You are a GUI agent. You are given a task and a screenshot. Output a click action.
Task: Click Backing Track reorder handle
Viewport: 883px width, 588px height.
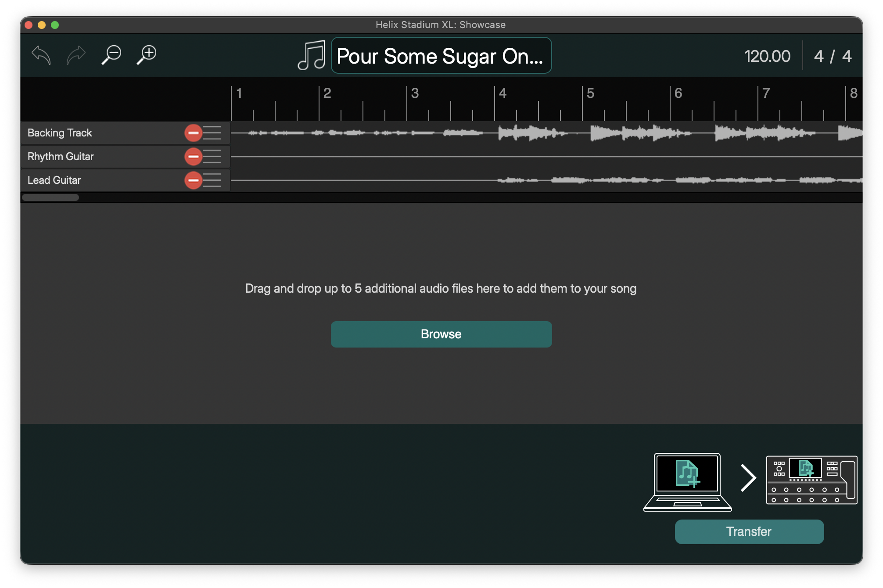(212, 133)
